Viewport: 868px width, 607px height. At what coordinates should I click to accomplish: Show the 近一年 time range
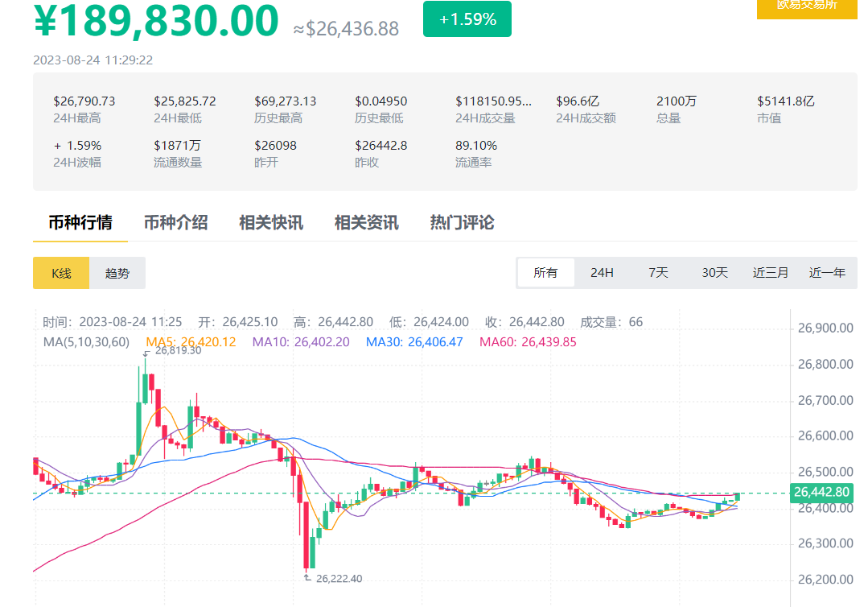827,273
